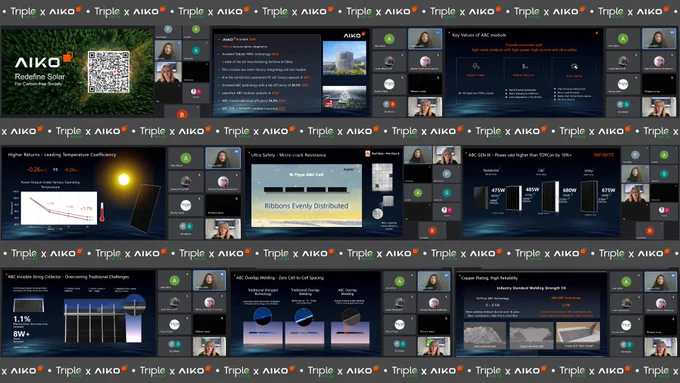Click the green A avatar beside the Copper Plating slide
Image resolution: width=680 pixels, height=383 pixels.
626,282
